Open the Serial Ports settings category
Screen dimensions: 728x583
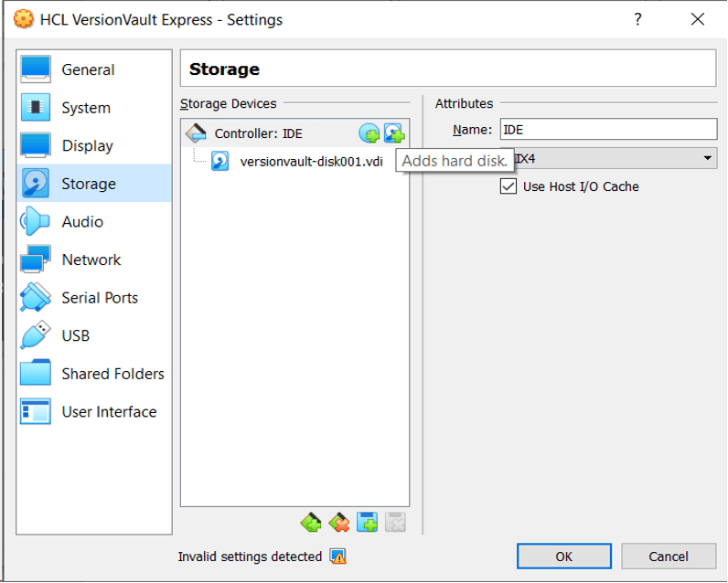94,298
